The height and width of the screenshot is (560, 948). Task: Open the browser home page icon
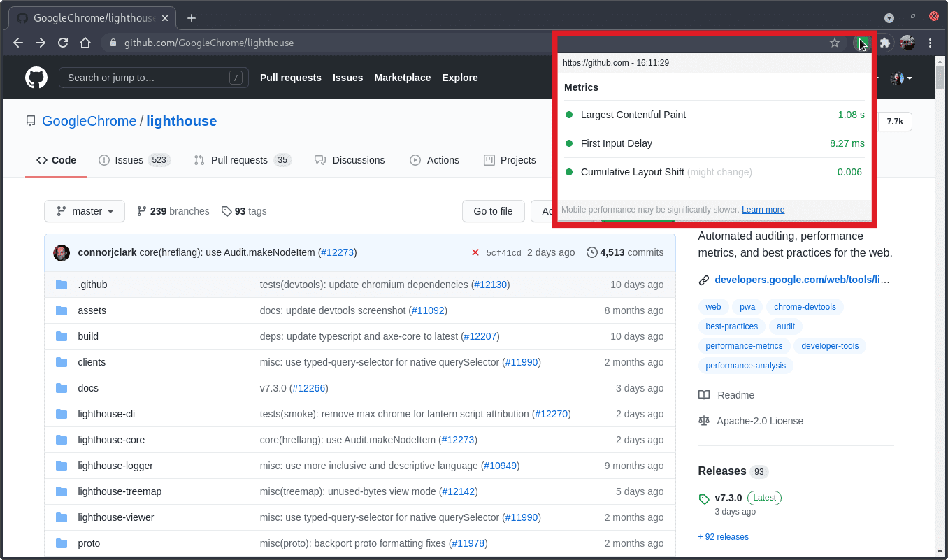point(85,43)
